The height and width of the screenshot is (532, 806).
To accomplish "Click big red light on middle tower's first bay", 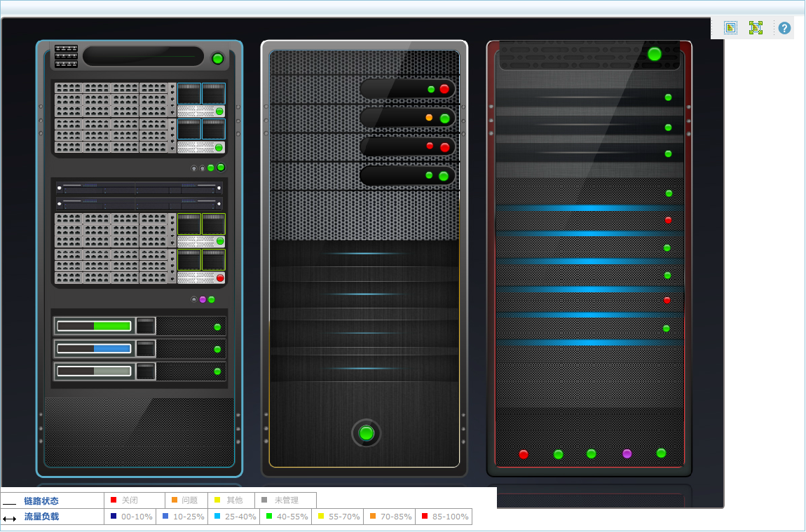I will [x=444, y=89].
